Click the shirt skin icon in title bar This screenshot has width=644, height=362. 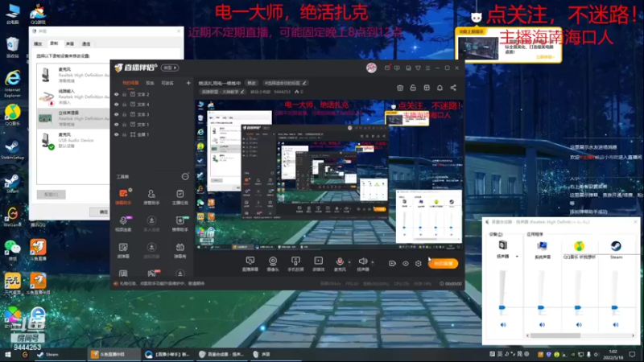(418, 68)
